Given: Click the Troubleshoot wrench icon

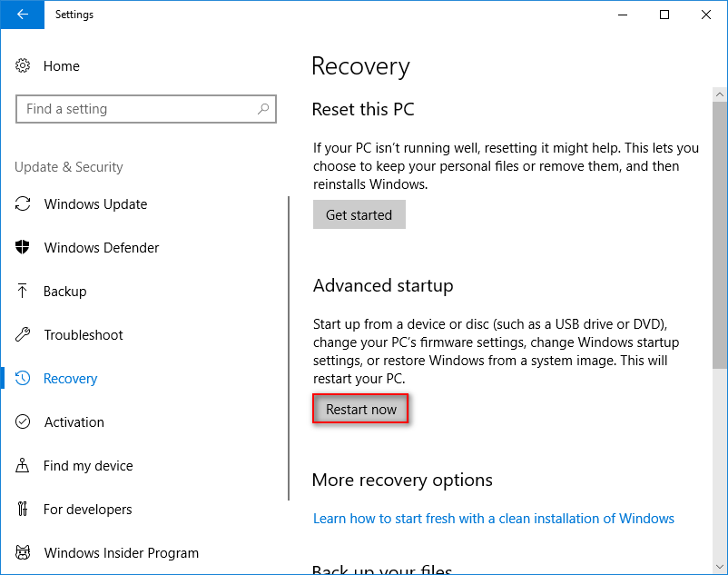Looking at the screenshot, I should (x=24, y=335).
